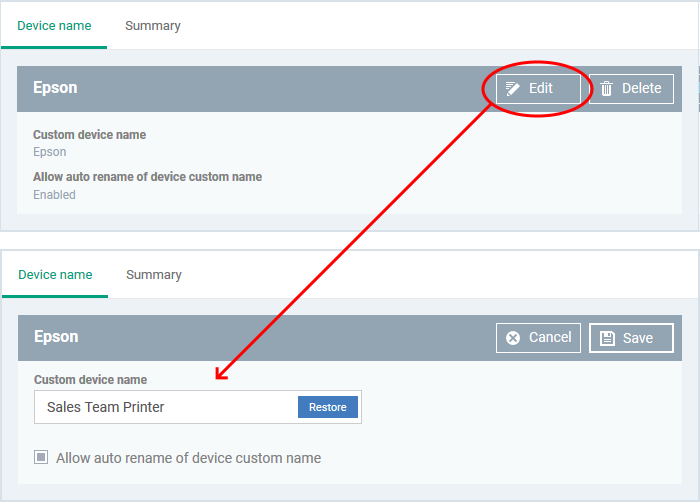Click the Enabled status text
The height and width of the screenshot is (502, 700).
tap(54, 195)
